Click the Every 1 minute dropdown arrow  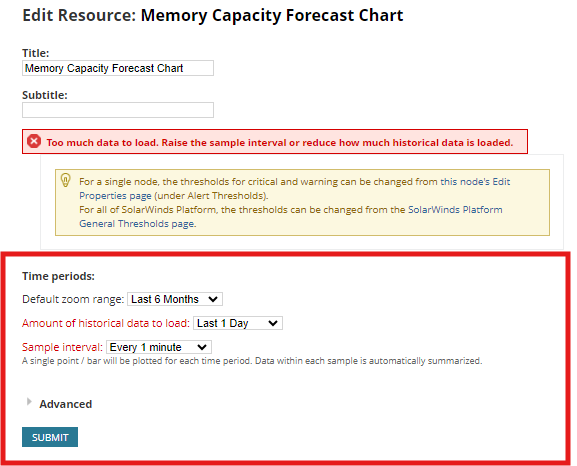tap(202, 347)
